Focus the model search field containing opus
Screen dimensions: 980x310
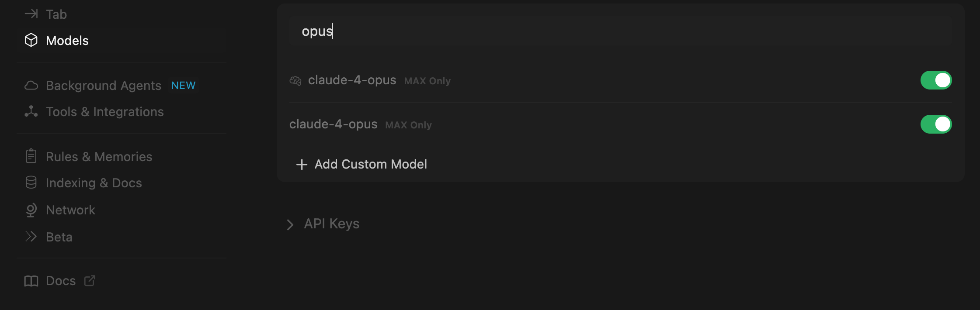tap(620, 31)
